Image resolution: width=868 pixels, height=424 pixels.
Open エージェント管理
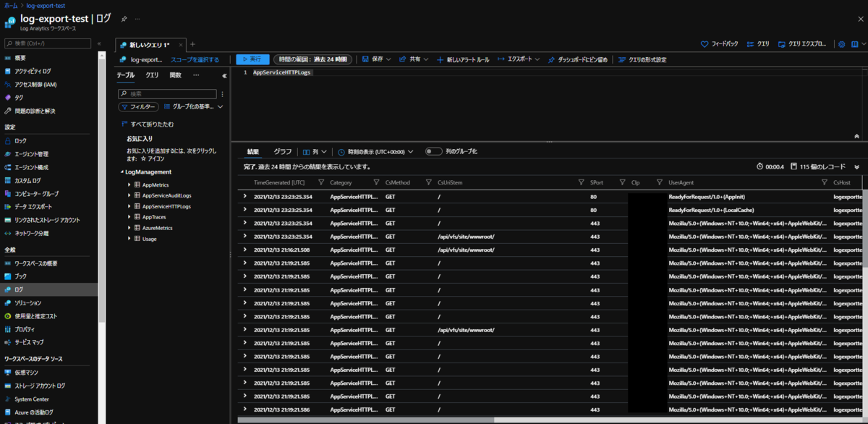pos(31,154)
